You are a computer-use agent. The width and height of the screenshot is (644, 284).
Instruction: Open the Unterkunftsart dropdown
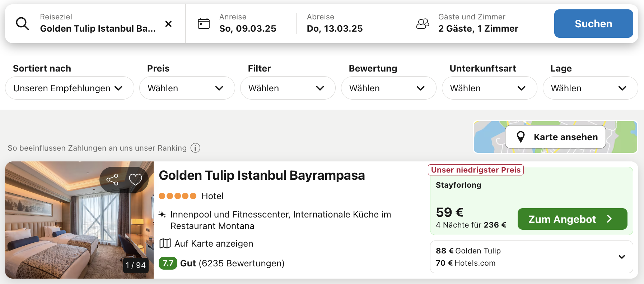tap(489, 88)
